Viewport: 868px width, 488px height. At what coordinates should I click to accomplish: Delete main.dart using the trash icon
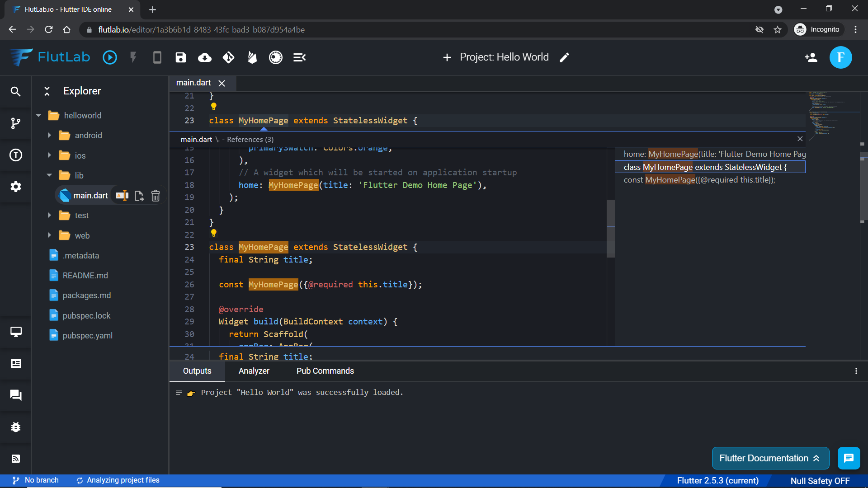(156, 196)
